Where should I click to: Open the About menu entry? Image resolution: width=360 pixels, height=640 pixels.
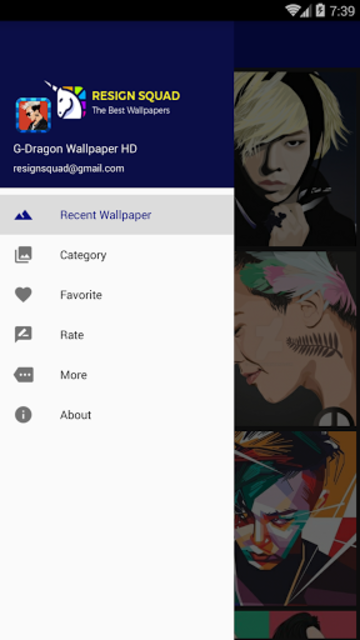pyautogui.click(x=117, y=415)
